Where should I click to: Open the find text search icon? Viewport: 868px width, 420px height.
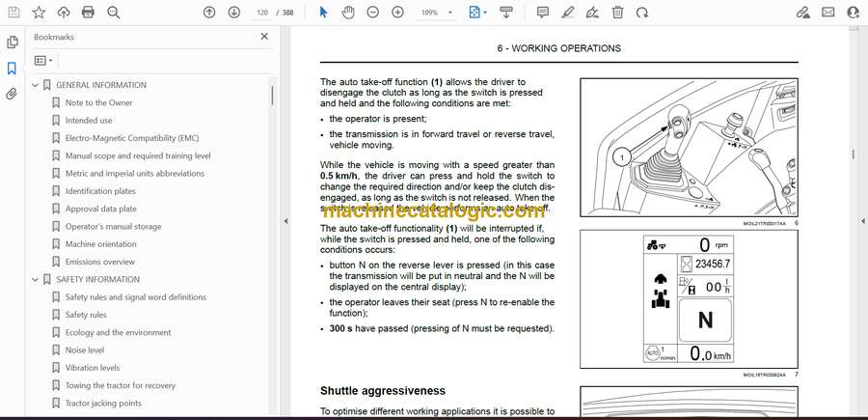click(x=114, y=13)
